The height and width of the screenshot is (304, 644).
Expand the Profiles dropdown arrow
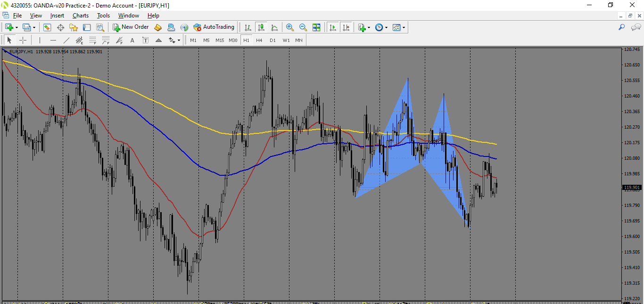tap(34, 27)
